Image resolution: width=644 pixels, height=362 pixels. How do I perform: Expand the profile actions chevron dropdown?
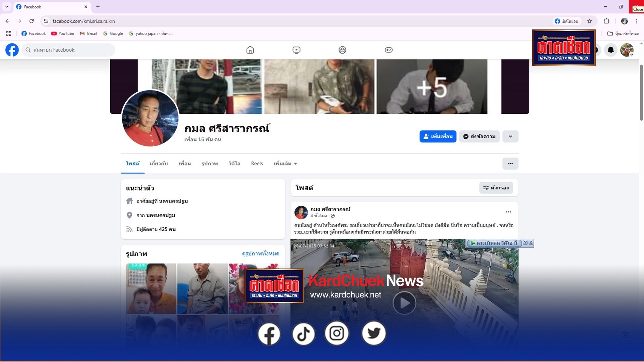coord(510,137)
